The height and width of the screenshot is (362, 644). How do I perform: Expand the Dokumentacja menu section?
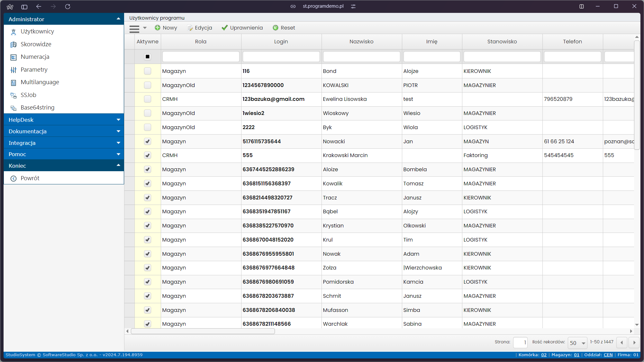64,131
